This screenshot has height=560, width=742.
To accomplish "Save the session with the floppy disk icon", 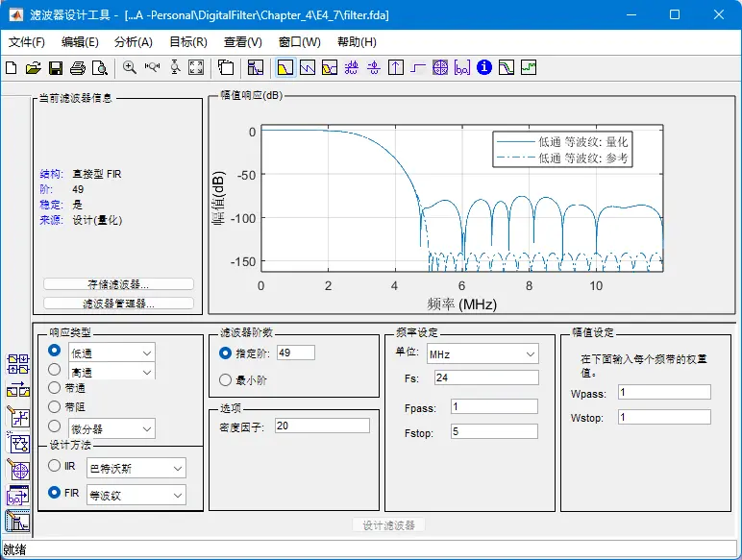I will (x=56, y=67).
